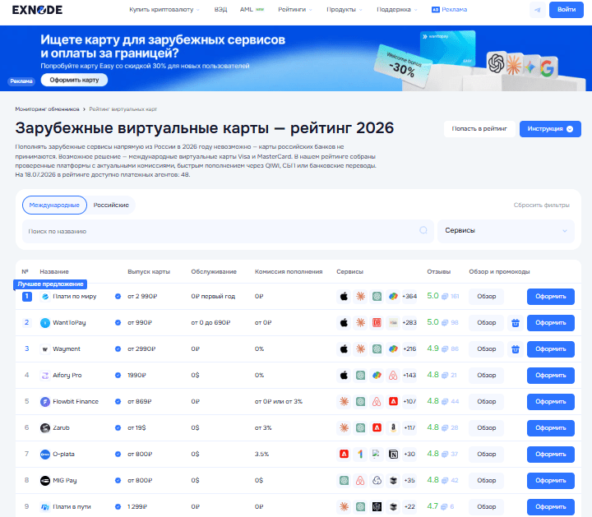
Task: Open Обзор for Aifory Pro
Action: coord(486,375)
